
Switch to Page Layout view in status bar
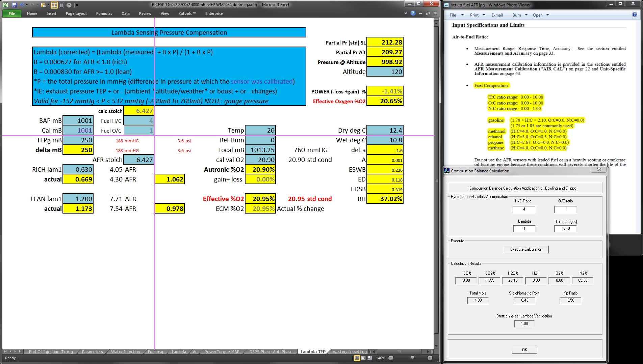(363, 358)
